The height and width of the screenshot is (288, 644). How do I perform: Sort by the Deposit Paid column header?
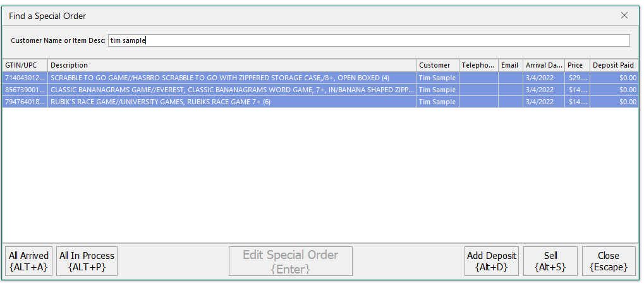(x=614, y=65)
